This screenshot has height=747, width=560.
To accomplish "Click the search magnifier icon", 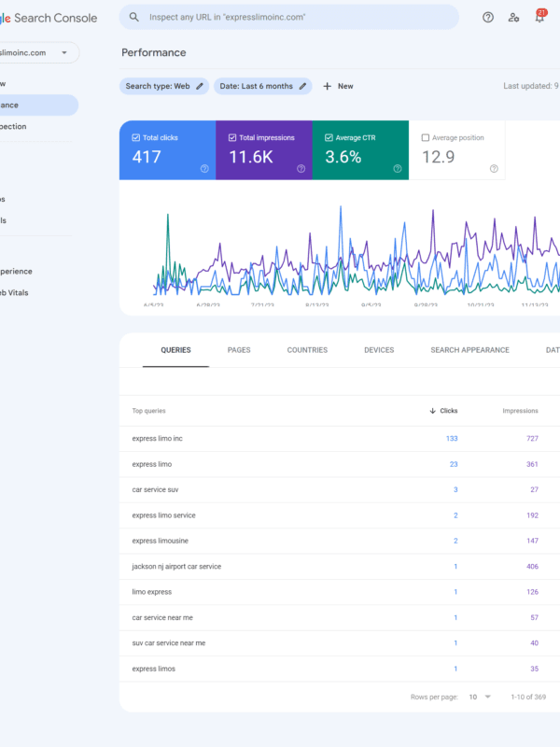I will (x=134, y=17).
